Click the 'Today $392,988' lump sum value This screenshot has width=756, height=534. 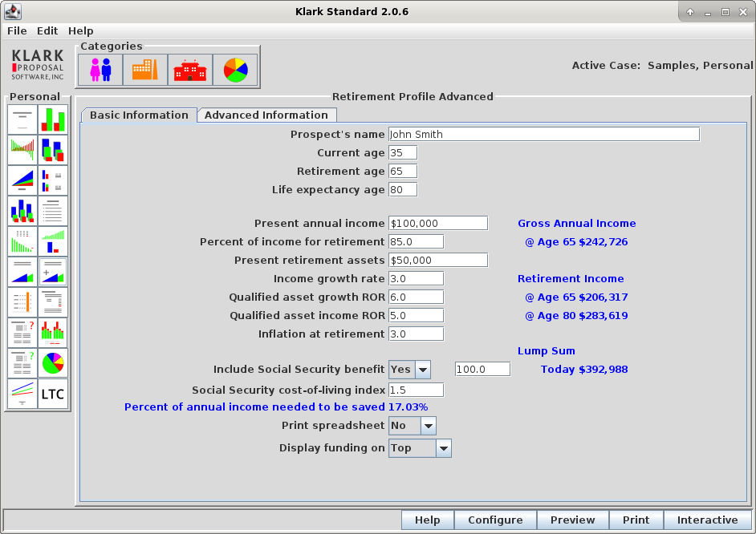point(584,370)
